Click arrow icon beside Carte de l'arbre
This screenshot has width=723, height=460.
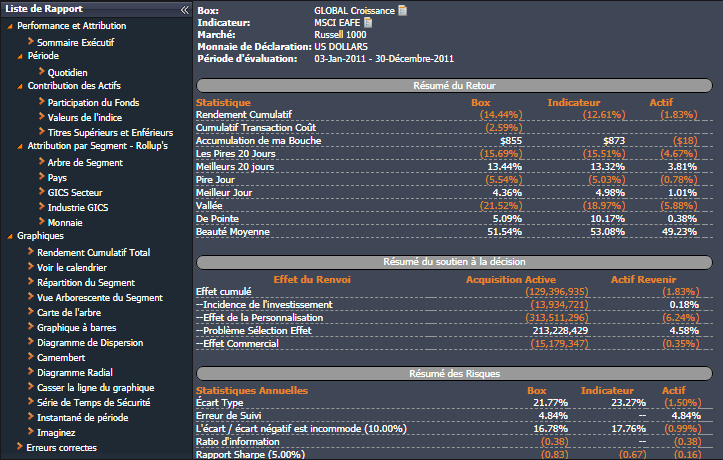tap(30, 312)
